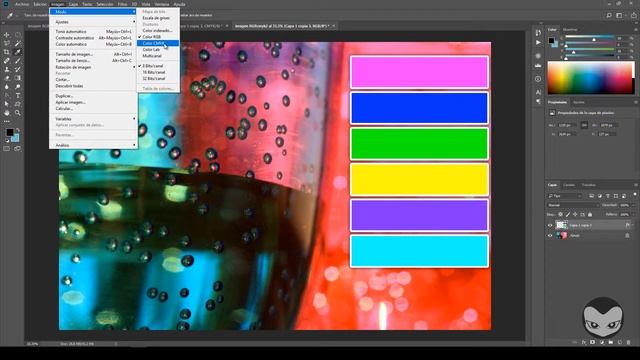Viewport: 640px width, 360px height.
Task: Open the Character panel icon
Action: click(538, 92)
